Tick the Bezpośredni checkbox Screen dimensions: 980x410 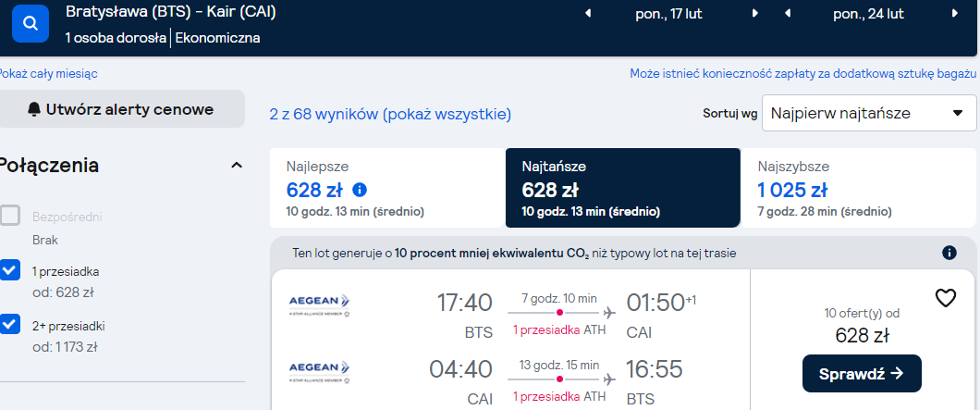[x=10, y=216]
